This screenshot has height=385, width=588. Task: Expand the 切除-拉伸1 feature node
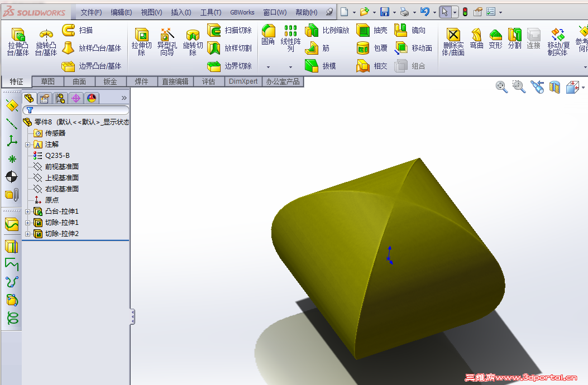[x=27, y=223]
